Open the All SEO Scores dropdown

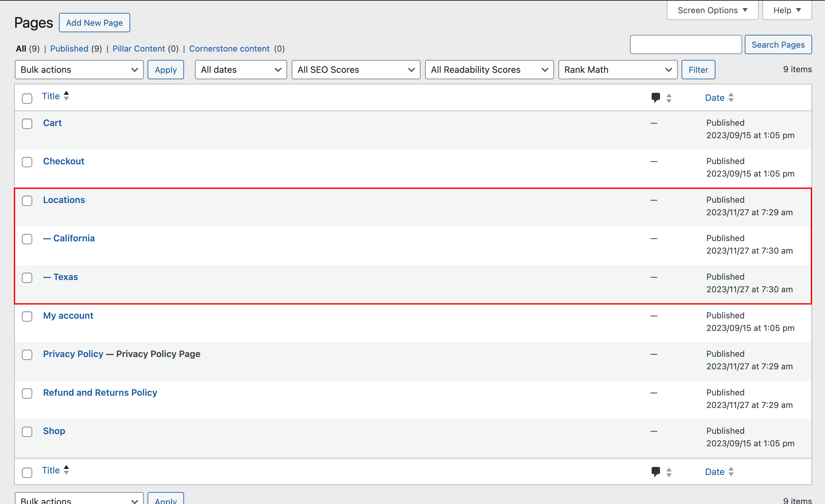click(x=355, y=69)
